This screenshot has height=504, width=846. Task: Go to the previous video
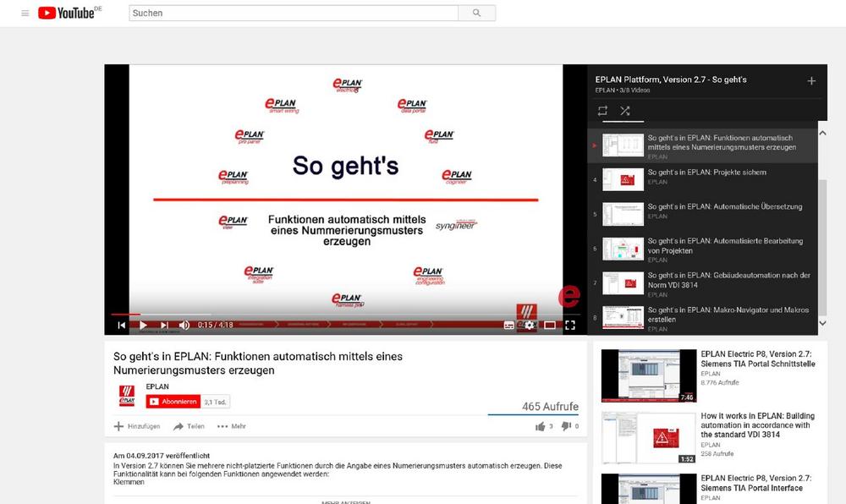121,325
